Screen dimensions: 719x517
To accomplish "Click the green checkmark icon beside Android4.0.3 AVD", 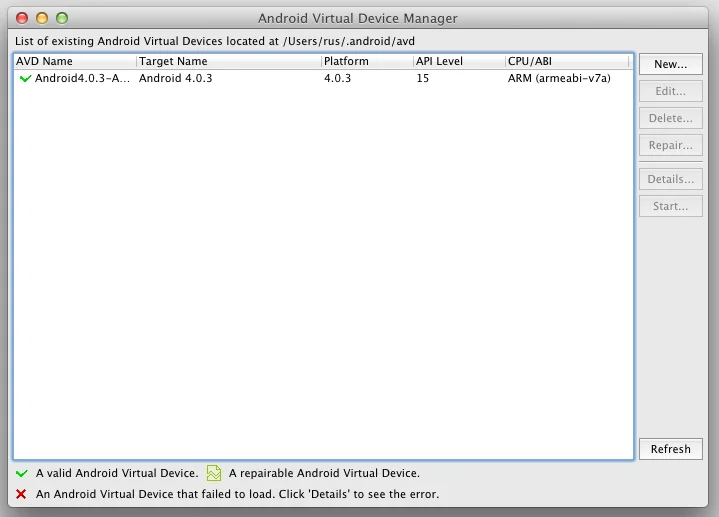I will coord(25,78).
